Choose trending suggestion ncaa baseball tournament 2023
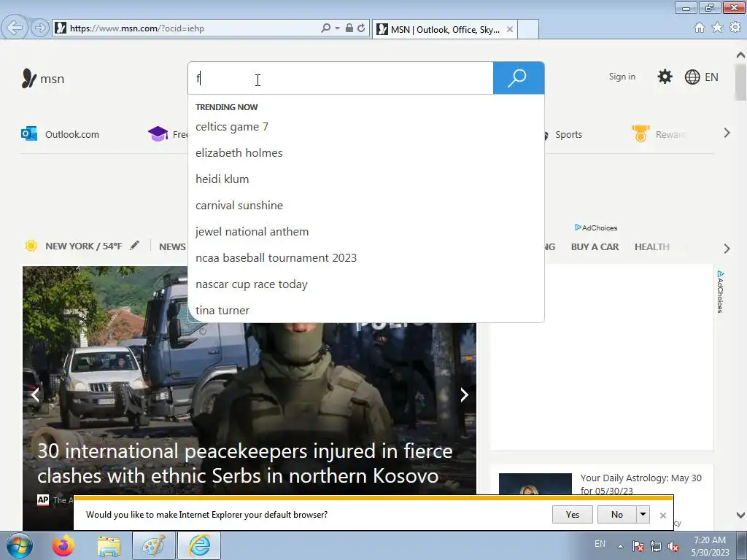 pyautogui.click(x=276, y=257)
